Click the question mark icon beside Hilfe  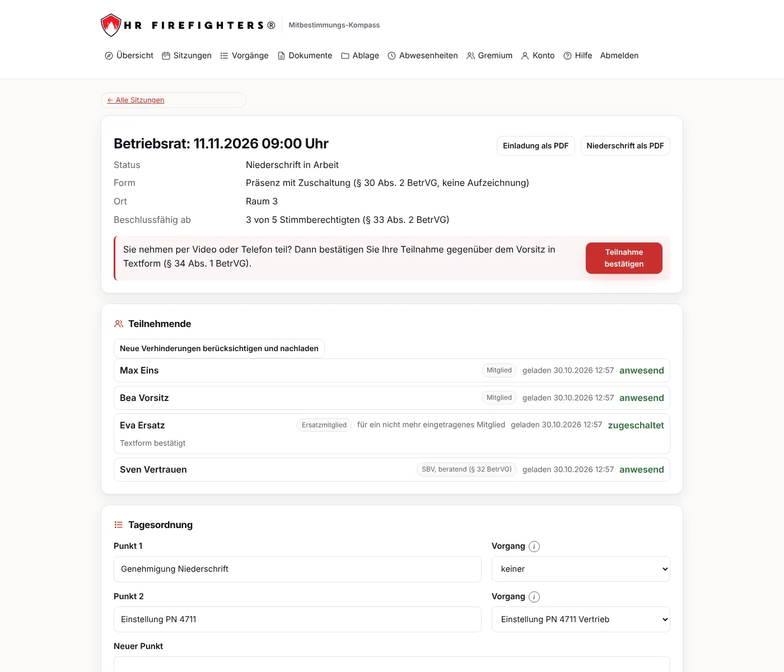pyautogui.click(x=567, y=56)
